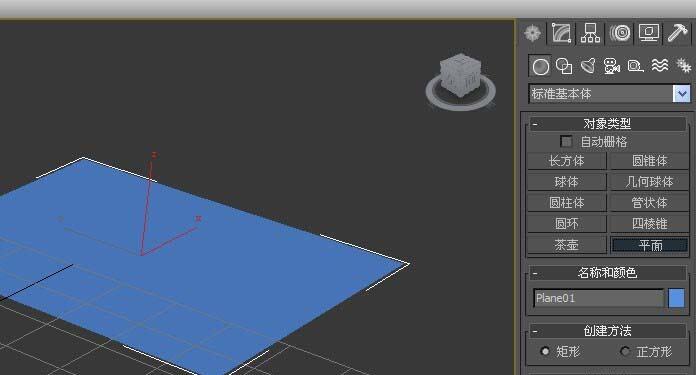Click the Plane01 object name field
Image resolution: width=696 pixels, height=375 pixels.
pyautogui.click(x=598, y=298)
